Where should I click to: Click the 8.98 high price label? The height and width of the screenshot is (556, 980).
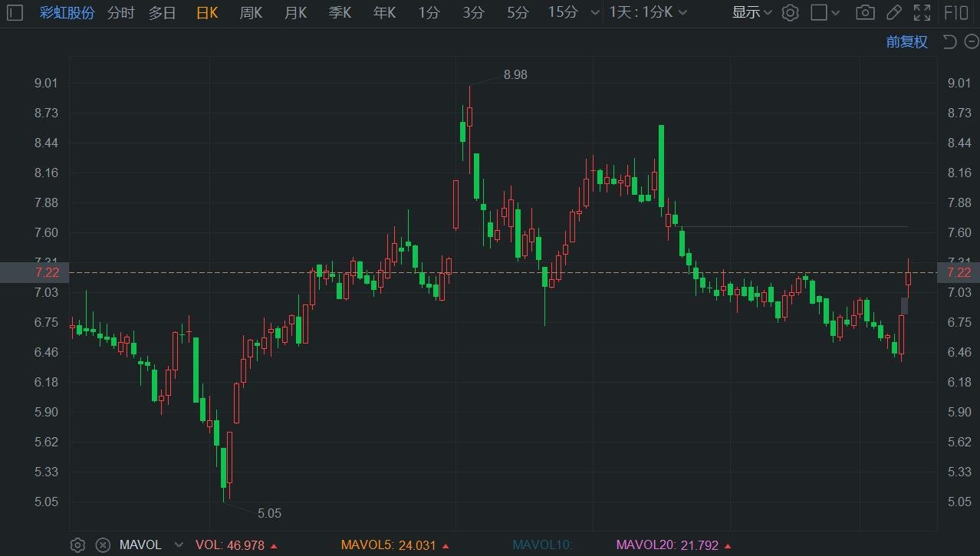(x=515, y=74)
